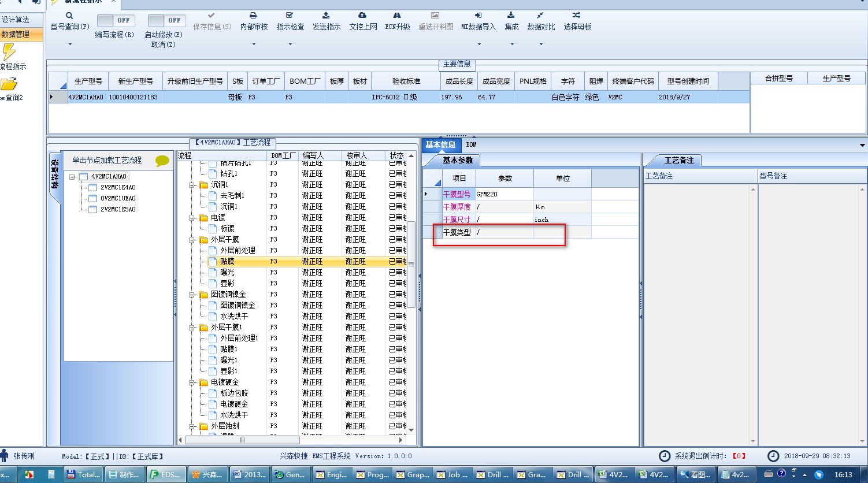
Task: Collapse the 电镀 tree node
Action: 192,218
